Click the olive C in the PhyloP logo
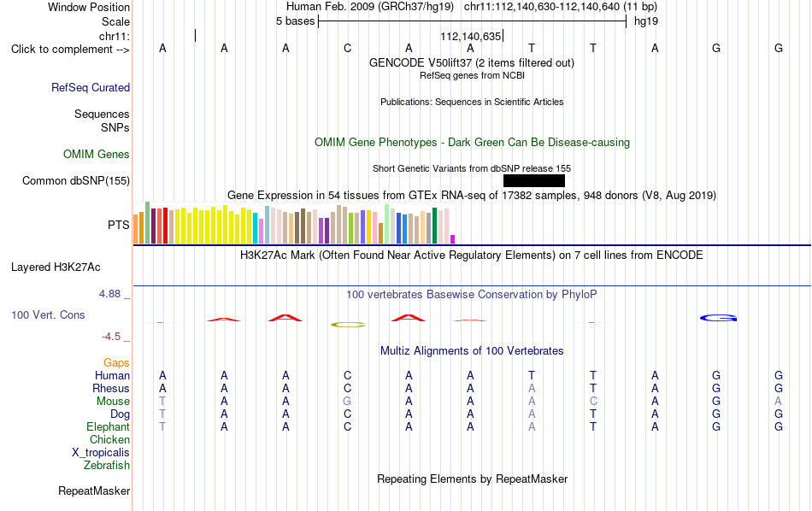 348,325
